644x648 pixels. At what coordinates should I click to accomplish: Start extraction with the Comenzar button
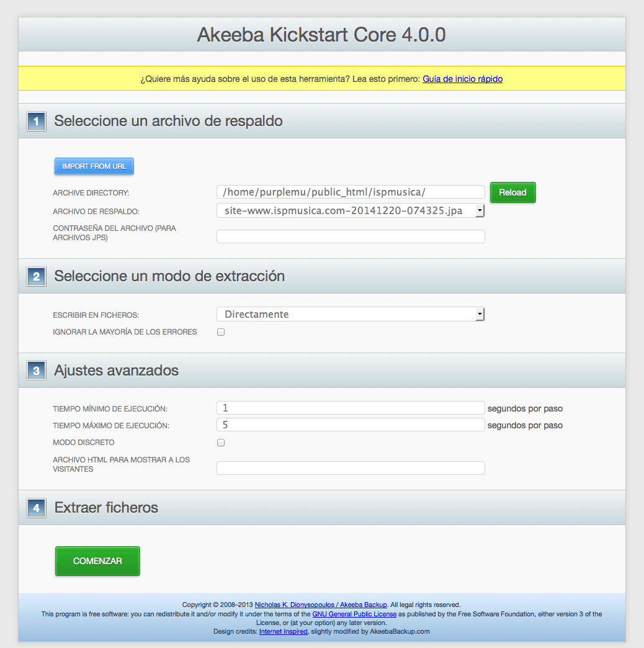point(97,561)
